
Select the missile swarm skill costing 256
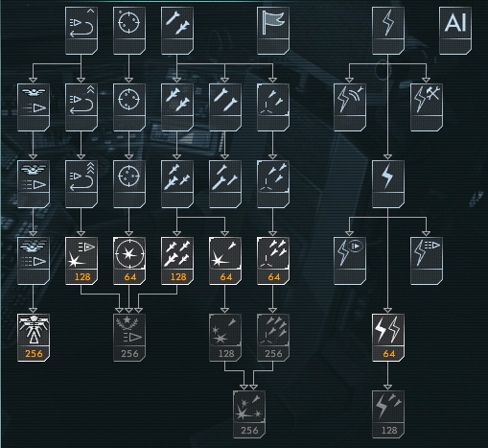coord(273,338)
